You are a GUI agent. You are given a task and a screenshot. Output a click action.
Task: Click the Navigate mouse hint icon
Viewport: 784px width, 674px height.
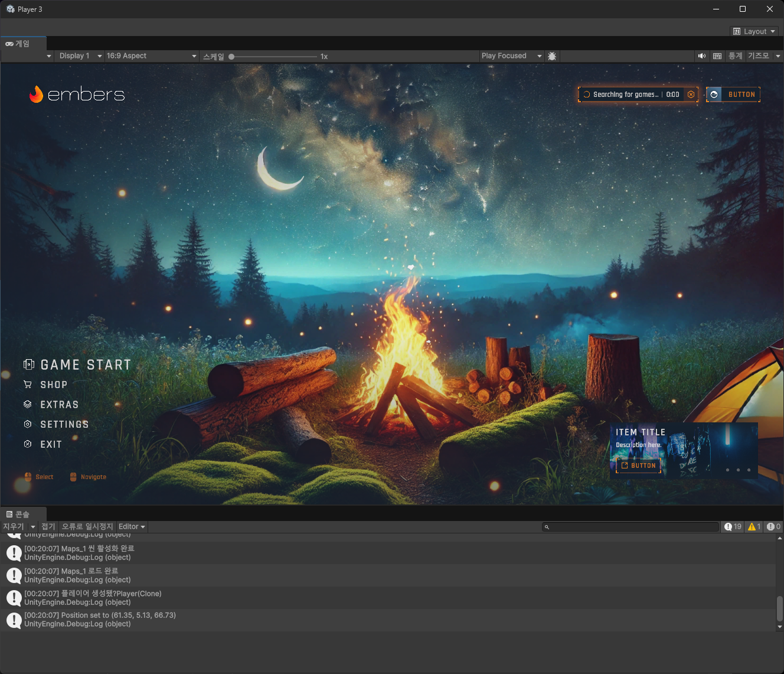pos(73,477)
